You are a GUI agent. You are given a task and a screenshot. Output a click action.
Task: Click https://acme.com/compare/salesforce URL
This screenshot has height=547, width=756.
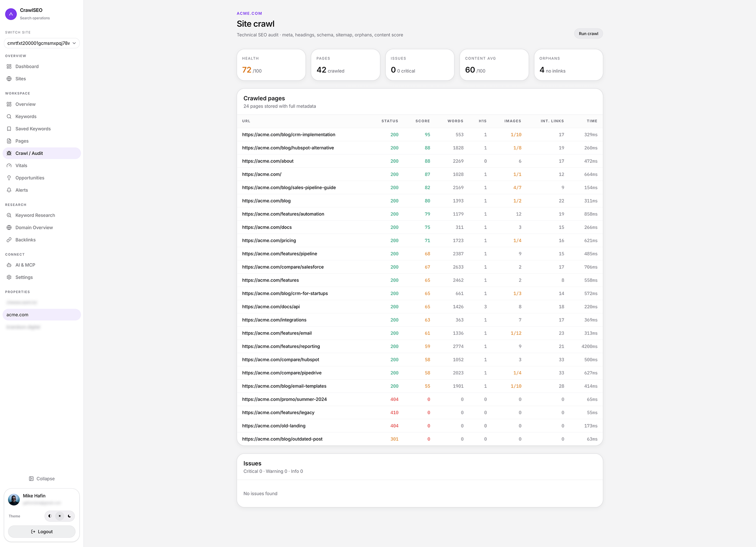click(x=283, y=267)
